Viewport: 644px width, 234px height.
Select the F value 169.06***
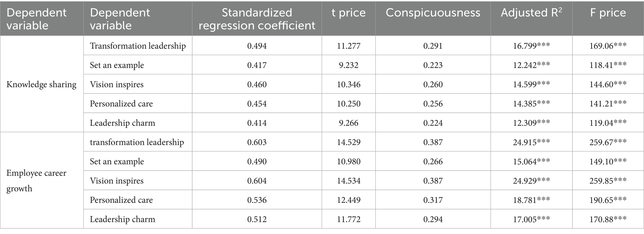[608, 46]
